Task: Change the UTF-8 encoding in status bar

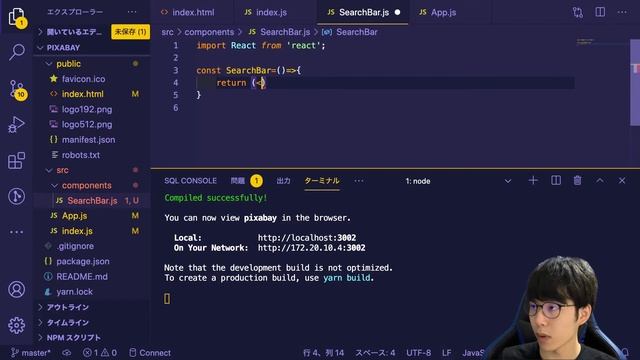Action: pos(418,353)
